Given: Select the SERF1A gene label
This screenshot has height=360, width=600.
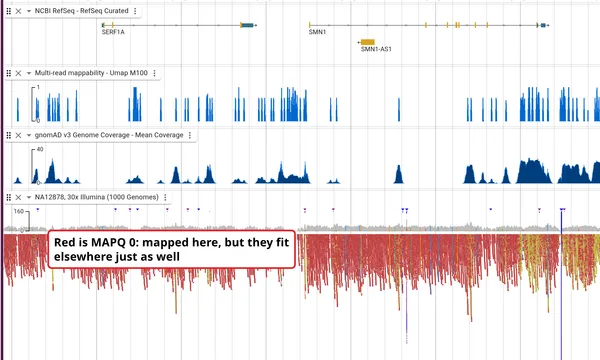Looking at the screenshot, I should (x=113, y=32).
